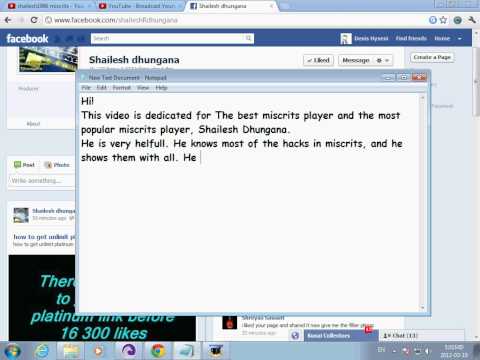Switch to the YouTube Broadcast Yourself tab

(141, 6)
